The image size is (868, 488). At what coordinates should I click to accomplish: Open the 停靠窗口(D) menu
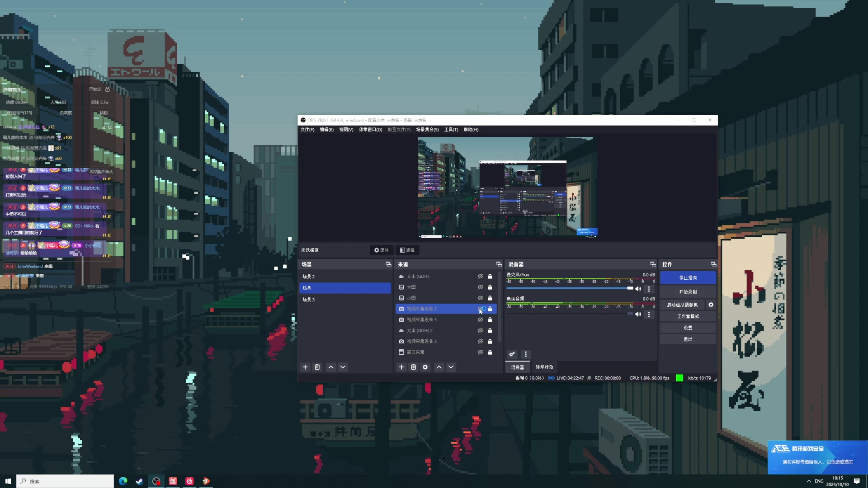tap(371, 130)
